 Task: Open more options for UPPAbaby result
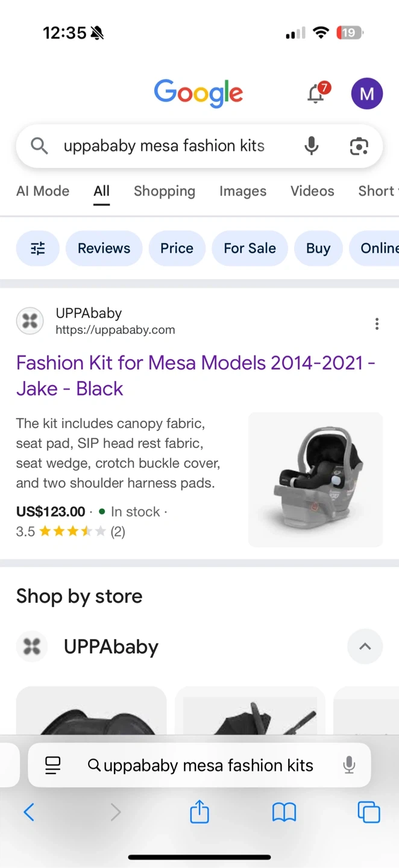coord(377,324)
